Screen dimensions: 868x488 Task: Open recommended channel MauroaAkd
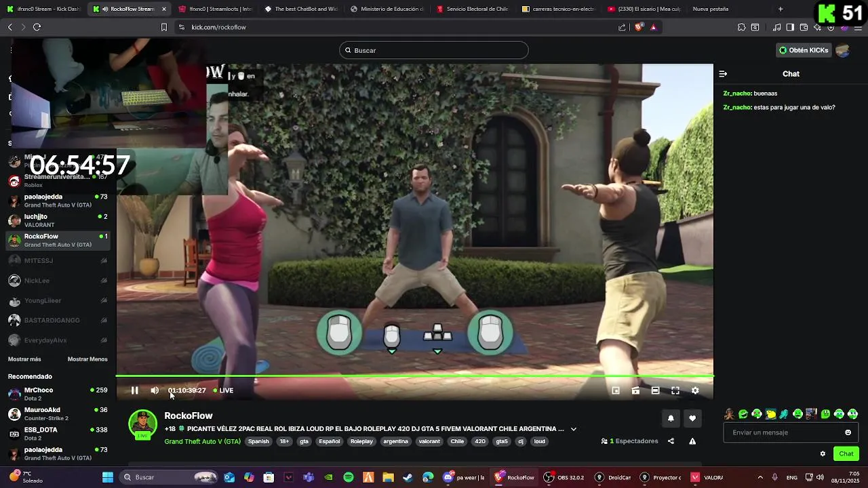pos(58,413)
